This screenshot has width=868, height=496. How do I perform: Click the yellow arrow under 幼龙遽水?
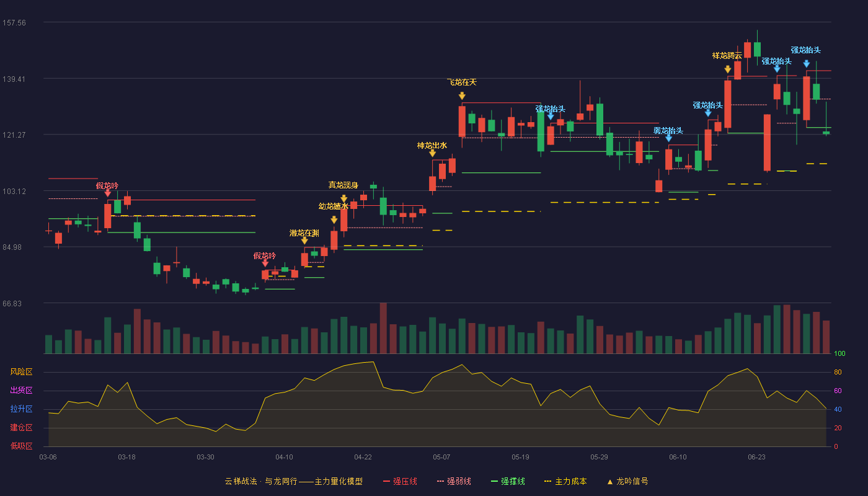pyautogui.click(x=334, y=220)
